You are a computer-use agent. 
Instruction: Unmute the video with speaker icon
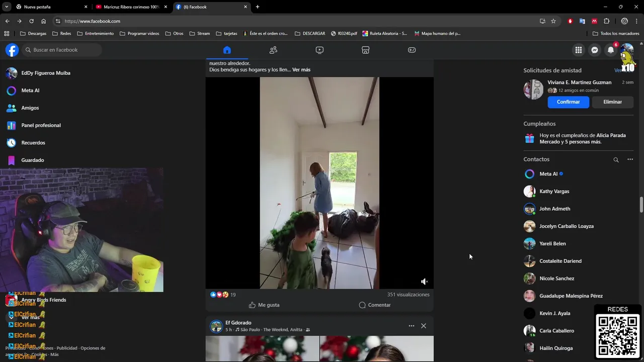424,282
